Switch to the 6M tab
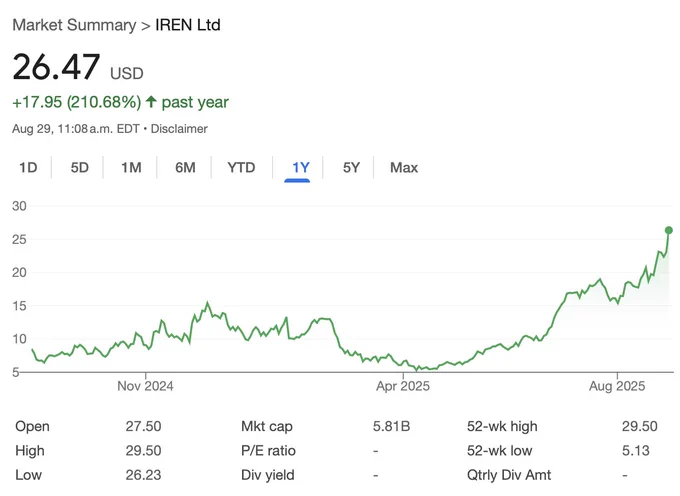 click(x=185, y=167)
